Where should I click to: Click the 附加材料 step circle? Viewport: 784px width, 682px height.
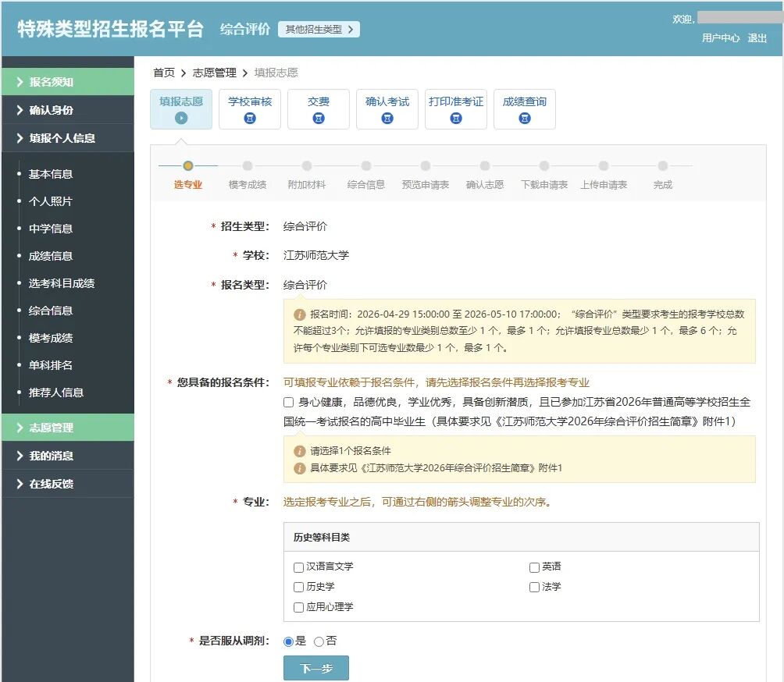307,165
